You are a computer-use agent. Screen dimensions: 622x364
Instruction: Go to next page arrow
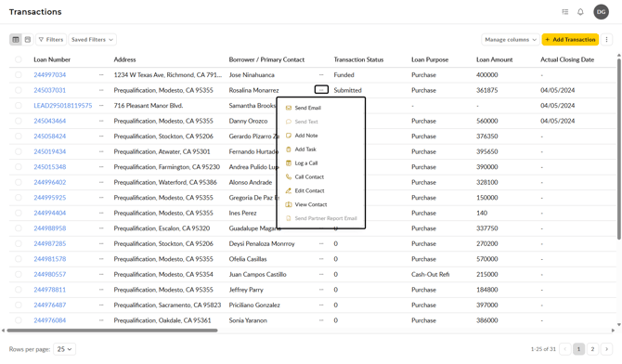pos(606,349)
